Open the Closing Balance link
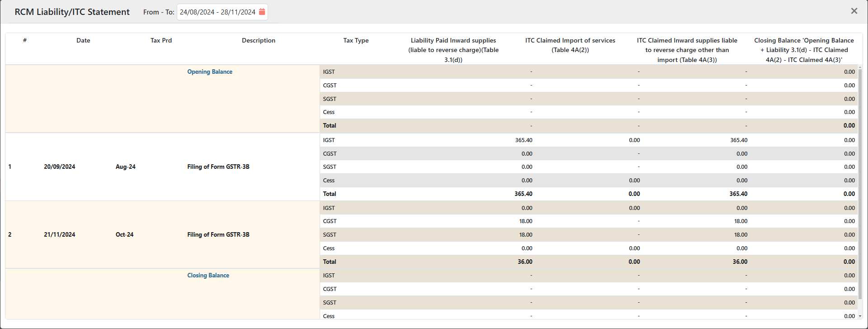 [x=208, y=275]
